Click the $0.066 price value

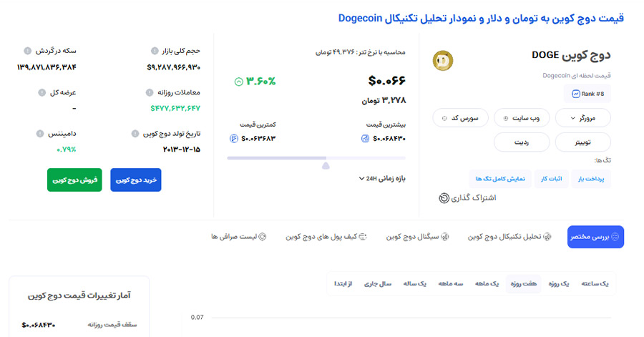(x=387, y=81)
